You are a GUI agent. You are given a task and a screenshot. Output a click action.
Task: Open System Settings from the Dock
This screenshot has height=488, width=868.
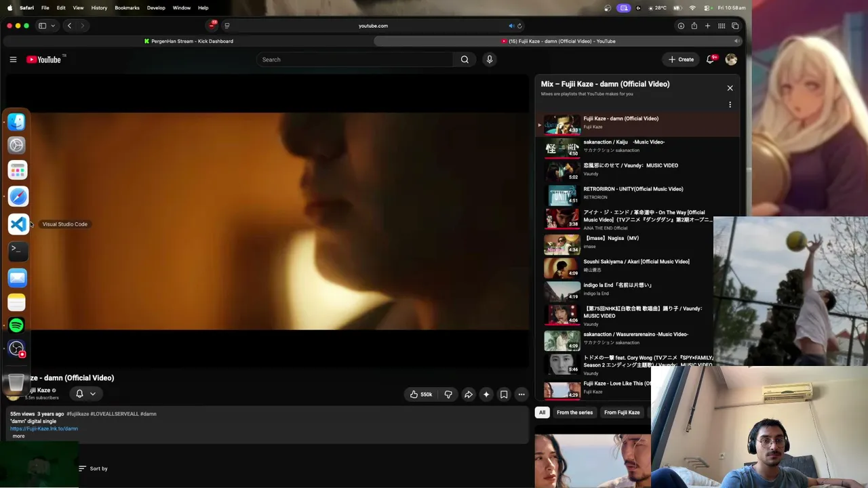pyautogui.click(x=17, y=145)
